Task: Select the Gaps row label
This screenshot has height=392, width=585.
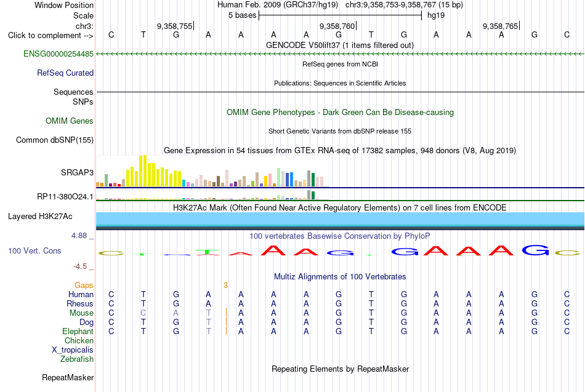Action: click(x=84, y=285)
